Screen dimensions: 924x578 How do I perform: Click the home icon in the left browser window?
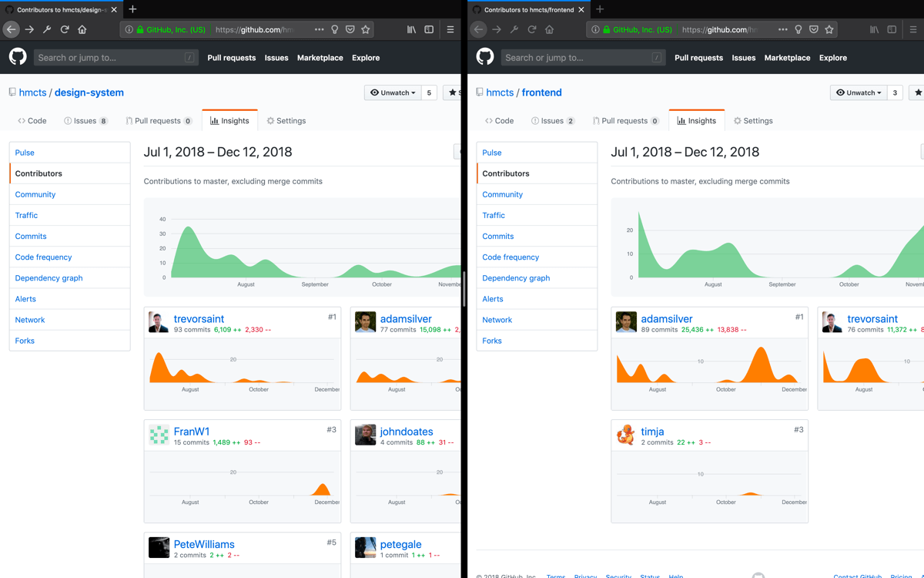[82, 29]
